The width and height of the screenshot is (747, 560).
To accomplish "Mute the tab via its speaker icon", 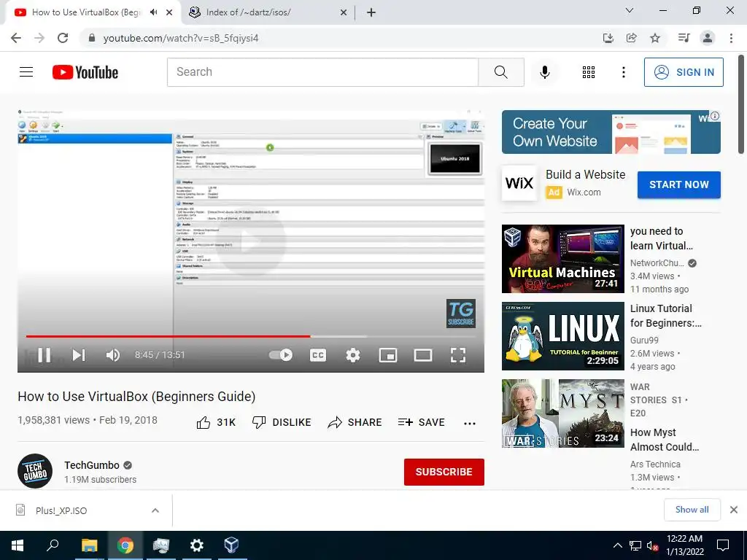I will click(x=153, y=12).
